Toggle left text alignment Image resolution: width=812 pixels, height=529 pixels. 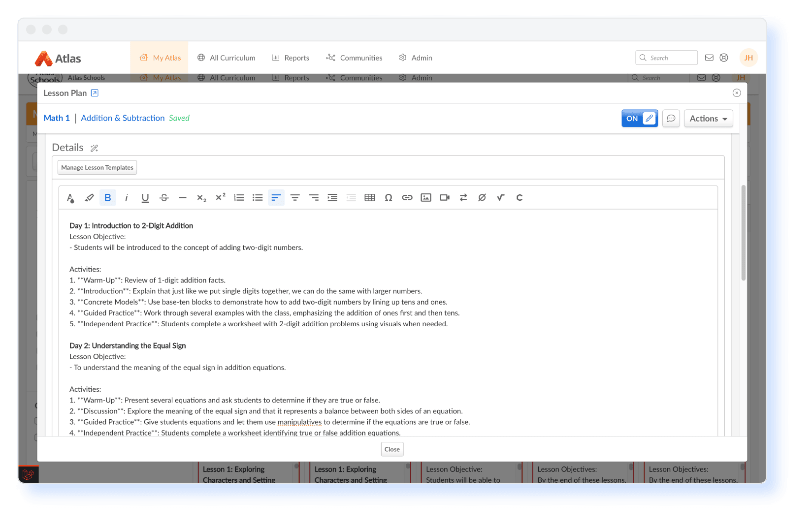pos(276,198)
